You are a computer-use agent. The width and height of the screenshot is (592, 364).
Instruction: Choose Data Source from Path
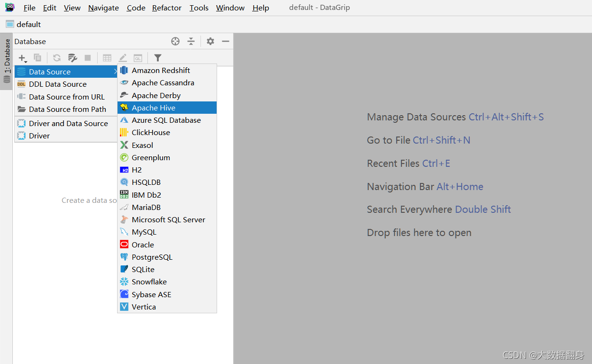(x=66, y=109)
